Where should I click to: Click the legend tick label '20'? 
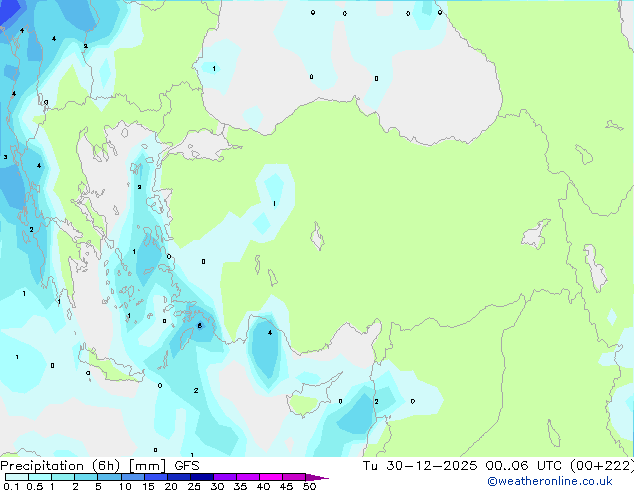click(x=171, y=486)
